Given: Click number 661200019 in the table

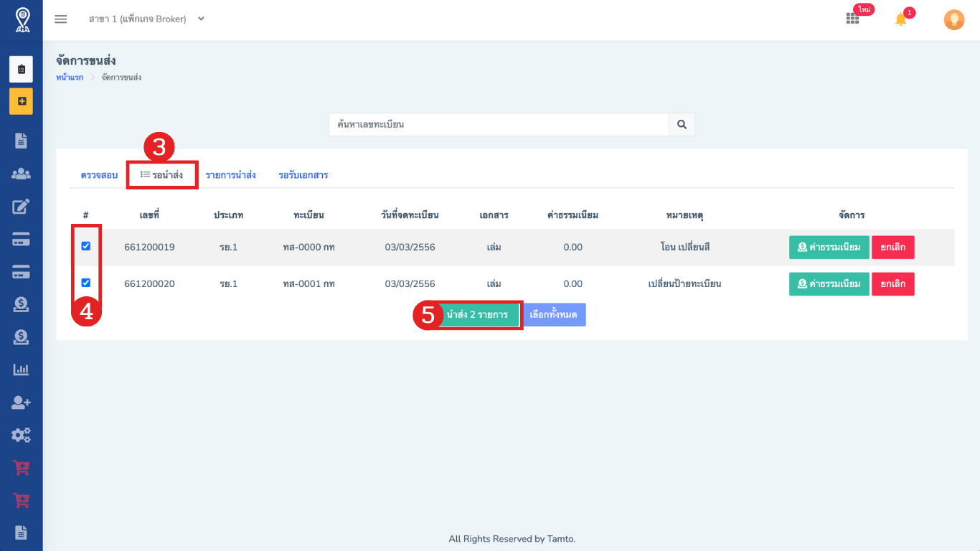Looking at the screenshot, I should click(x=149, y=248).
